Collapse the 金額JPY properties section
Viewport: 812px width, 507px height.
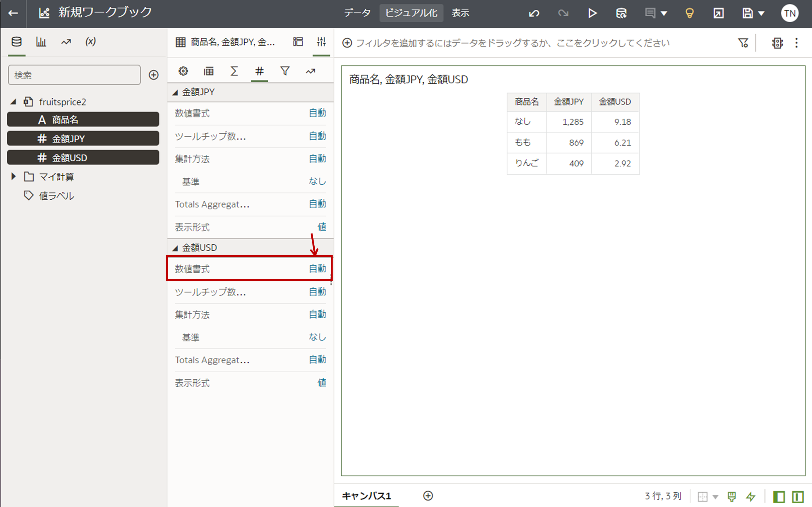(175, 92)
